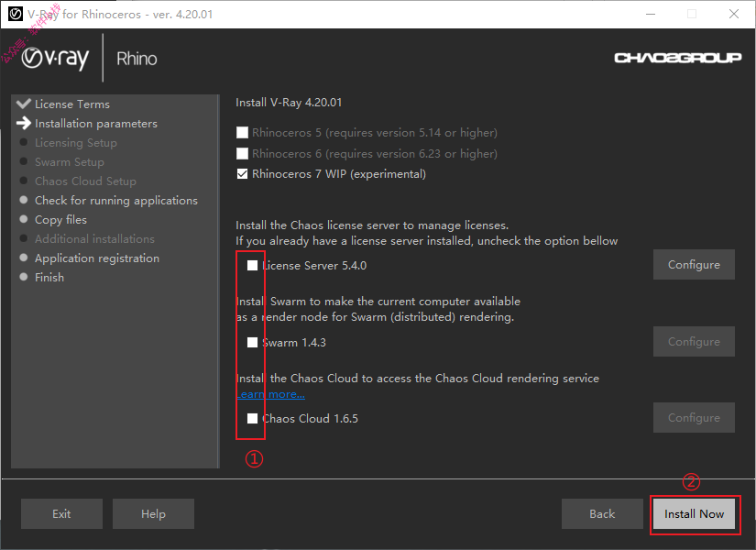Select Licensing Setup step

(76, 143)
